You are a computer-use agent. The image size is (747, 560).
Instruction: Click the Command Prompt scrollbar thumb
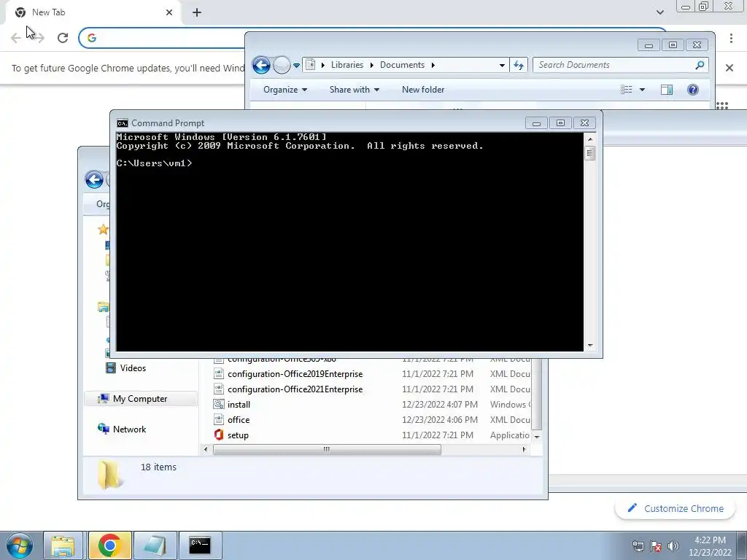click(x=590, y=153)
